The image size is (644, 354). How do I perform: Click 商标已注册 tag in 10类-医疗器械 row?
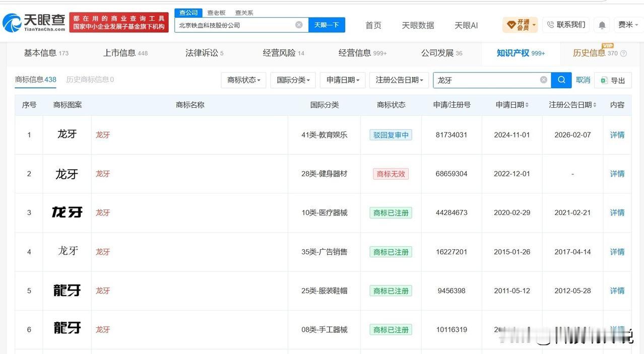[391, 213]
